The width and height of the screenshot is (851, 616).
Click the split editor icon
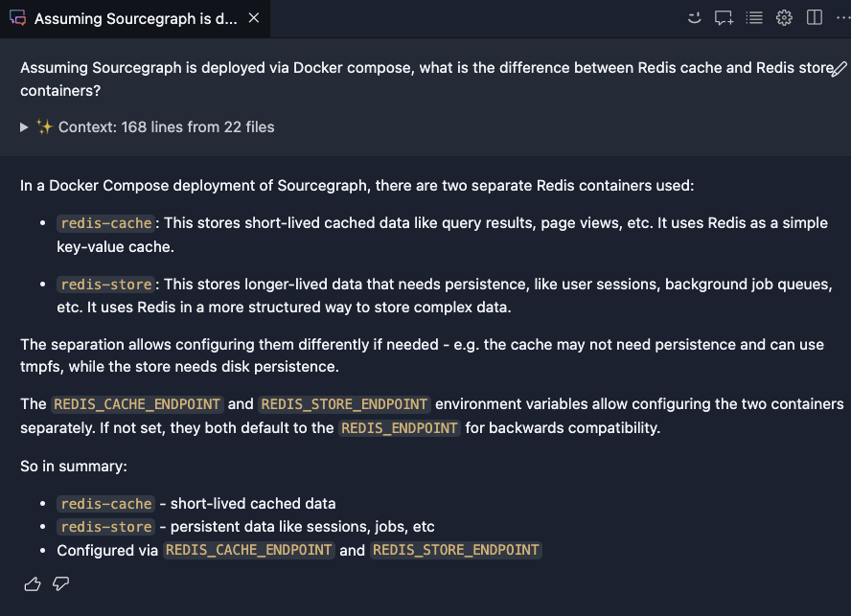point(814,18)
